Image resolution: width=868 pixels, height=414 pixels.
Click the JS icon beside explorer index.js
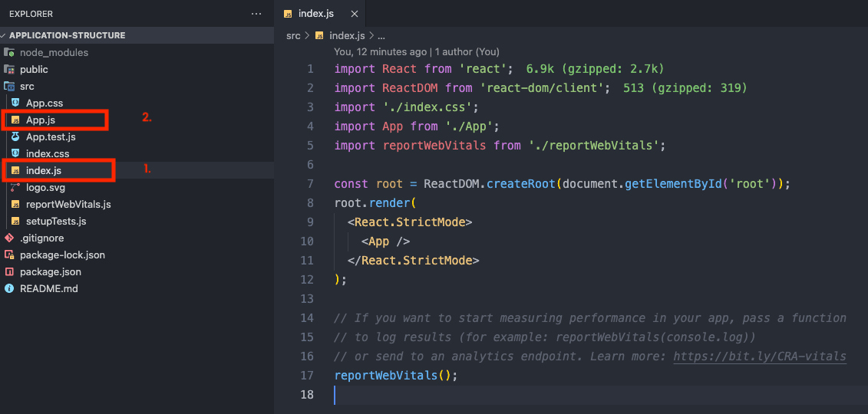click(15, 170)
